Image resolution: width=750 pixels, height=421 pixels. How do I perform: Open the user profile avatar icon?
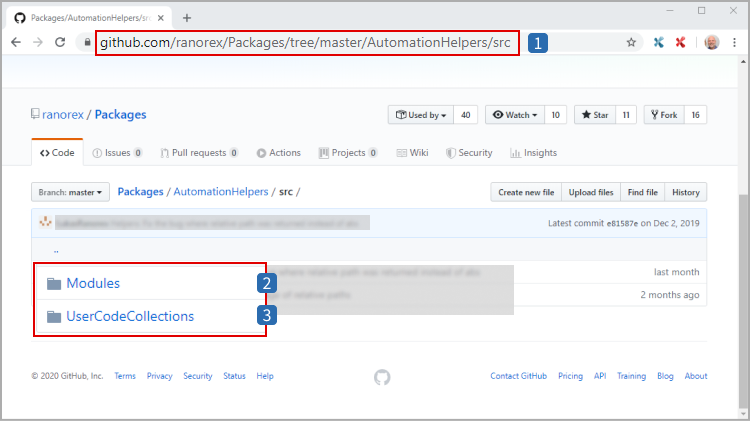click(710, 42)
